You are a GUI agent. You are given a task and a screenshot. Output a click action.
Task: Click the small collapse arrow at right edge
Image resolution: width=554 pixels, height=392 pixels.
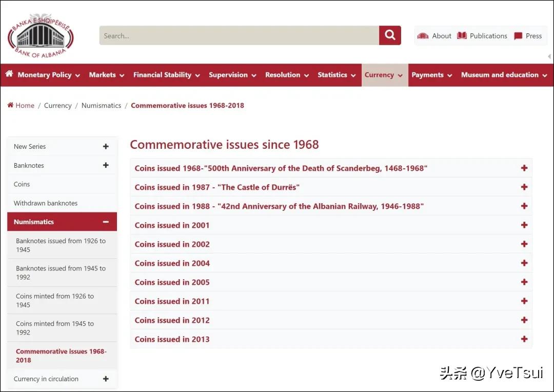549,56
